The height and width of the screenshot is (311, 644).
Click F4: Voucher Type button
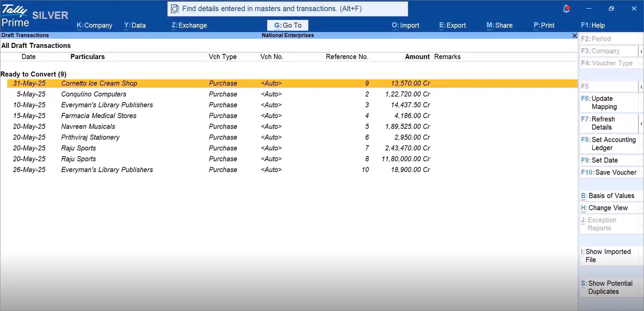[x=609, y=63]
